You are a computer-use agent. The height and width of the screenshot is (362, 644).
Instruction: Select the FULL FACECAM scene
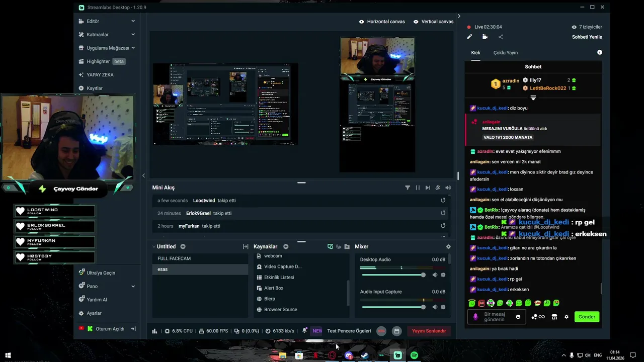click(200, 258)
